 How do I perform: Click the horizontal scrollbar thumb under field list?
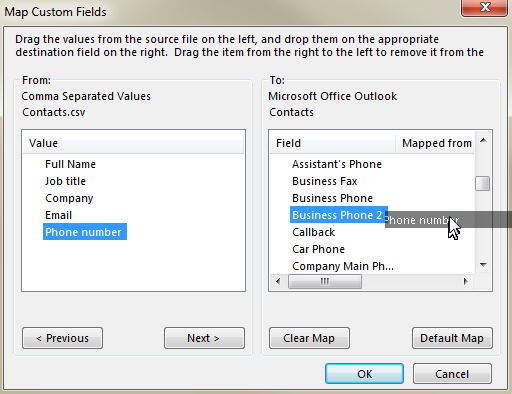tap(325, 281)
